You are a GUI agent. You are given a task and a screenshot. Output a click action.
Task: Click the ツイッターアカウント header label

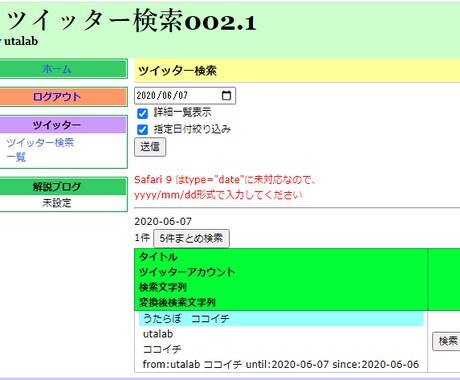click(x=187, y=272)
